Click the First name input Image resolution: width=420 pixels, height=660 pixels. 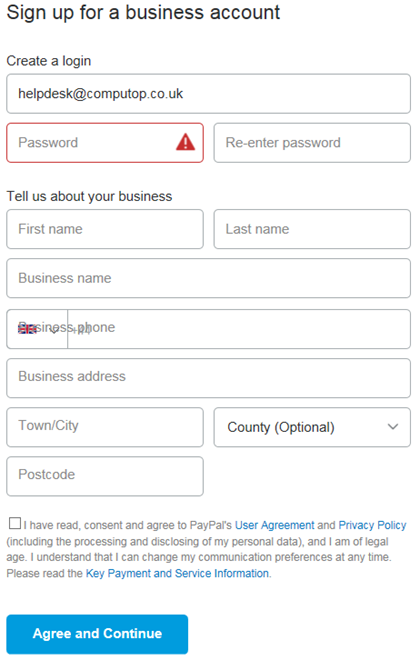[x=105, y=229]
